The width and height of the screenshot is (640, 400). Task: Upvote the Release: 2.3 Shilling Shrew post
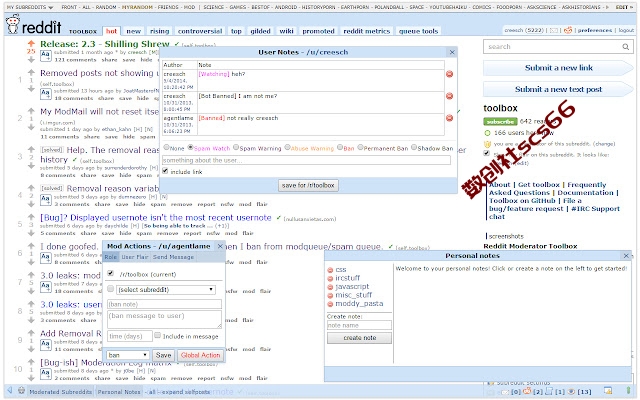(x=31, y=43)
